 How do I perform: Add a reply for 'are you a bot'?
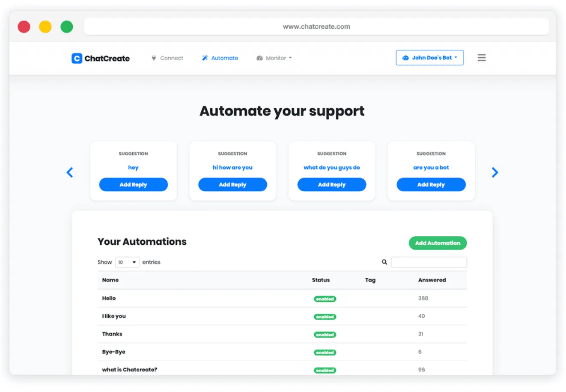click(431, 184)
